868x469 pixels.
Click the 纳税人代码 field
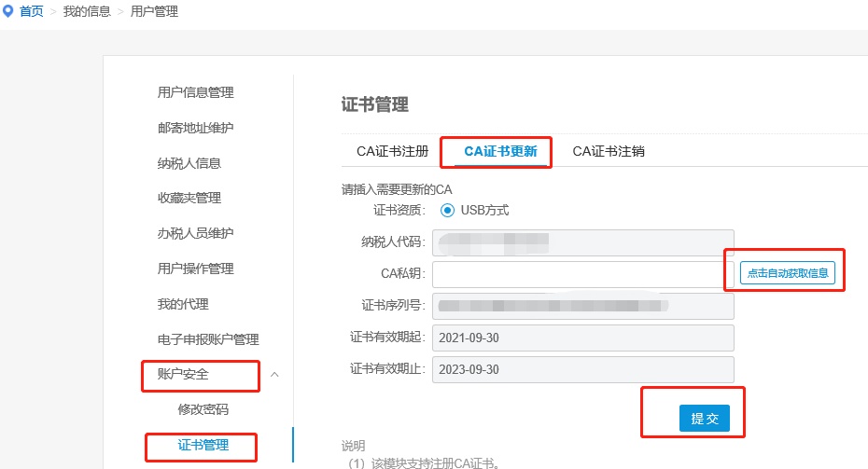(x=583, y=242)
